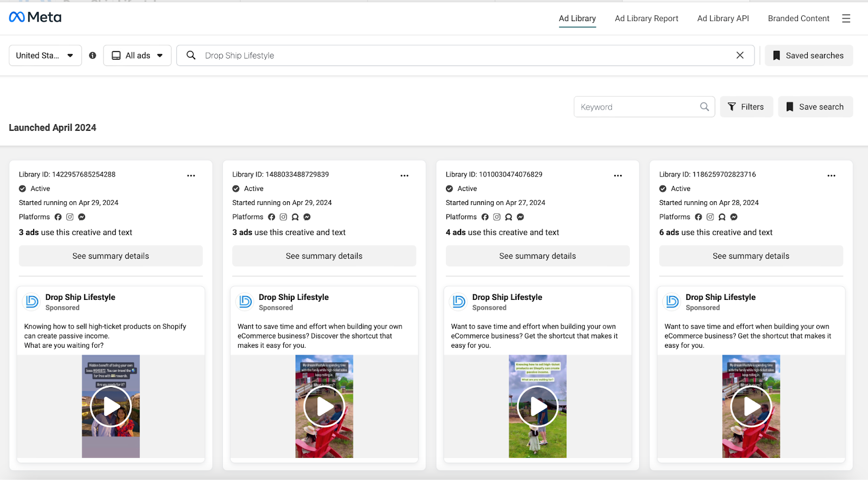Go to the Ad Library API tab
868x480 pixels.
(723, 18)
